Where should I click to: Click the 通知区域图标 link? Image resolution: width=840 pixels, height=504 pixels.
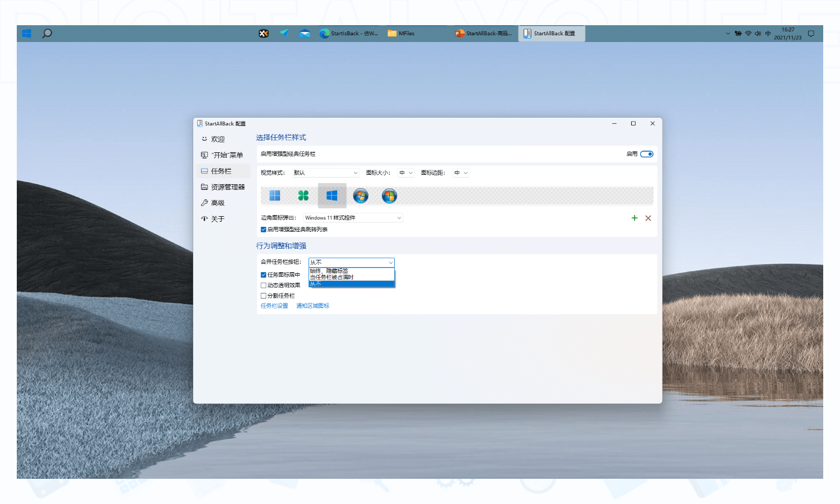click(314, 306)
